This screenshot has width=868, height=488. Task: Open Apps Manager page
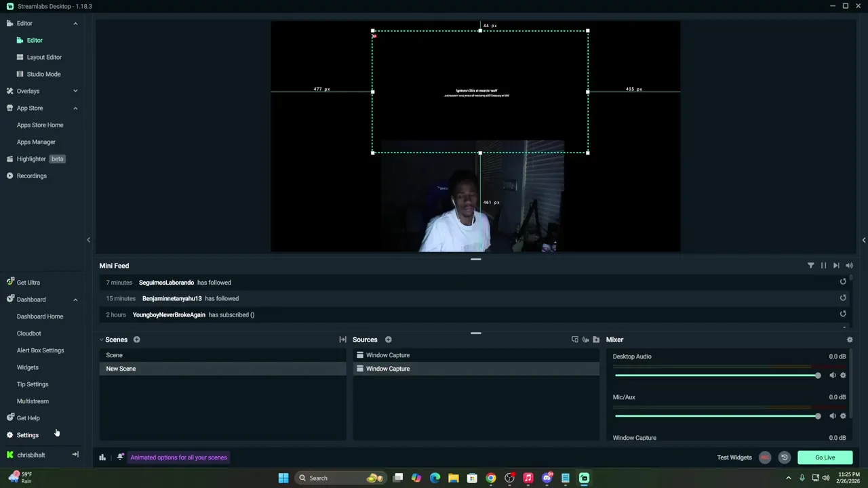36,142
